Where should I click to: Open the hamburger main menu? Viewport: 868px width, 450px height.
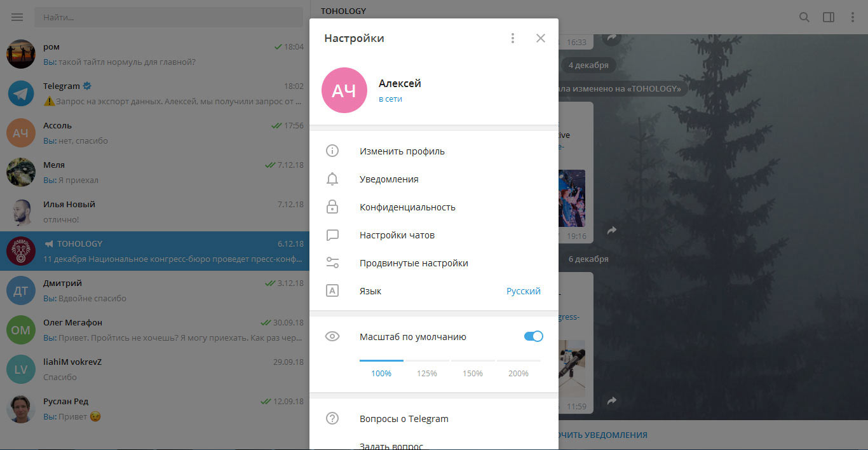coord(17,17)
